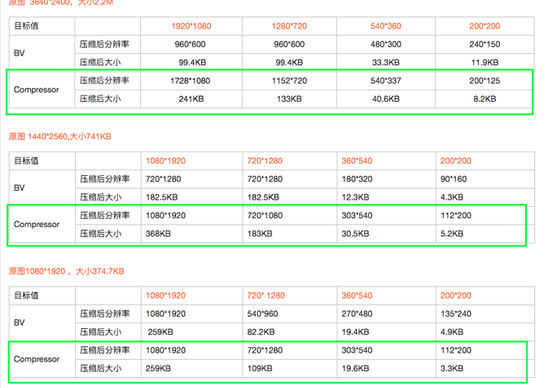Click the red 1920*1080 column header
Viewport: 548px width, 388px height.
pos(191,26)
